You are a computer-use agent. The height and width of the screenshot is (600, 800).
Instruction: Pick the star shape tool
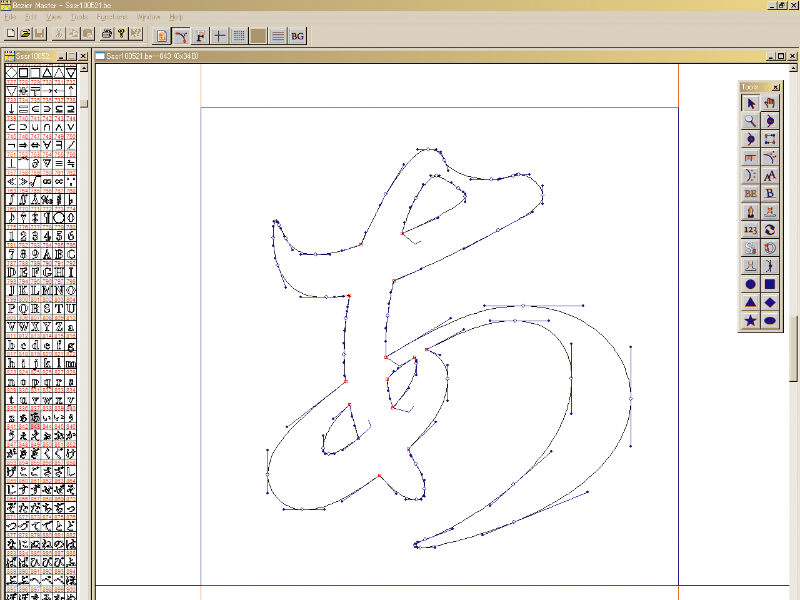(x=750, y=320)
